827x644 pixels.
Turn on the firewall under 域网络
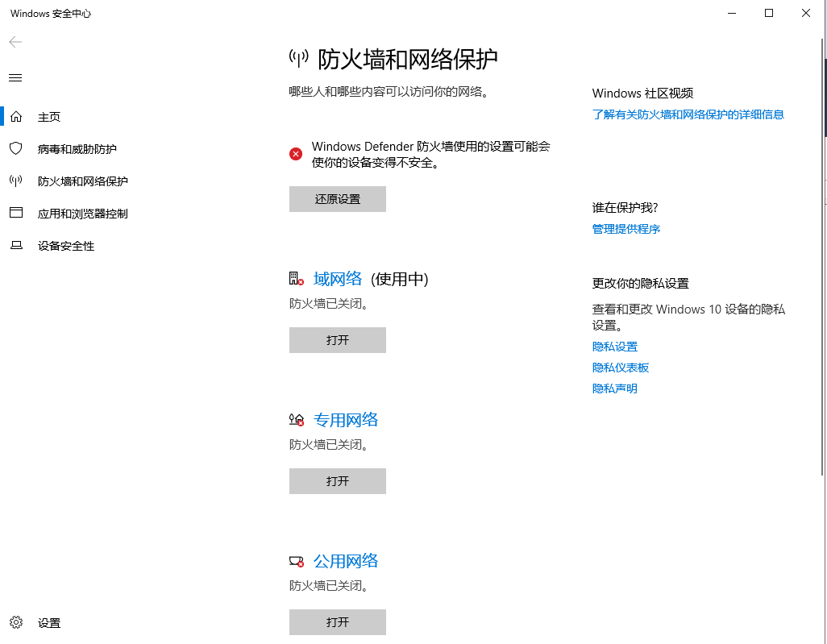coord(338,340)
